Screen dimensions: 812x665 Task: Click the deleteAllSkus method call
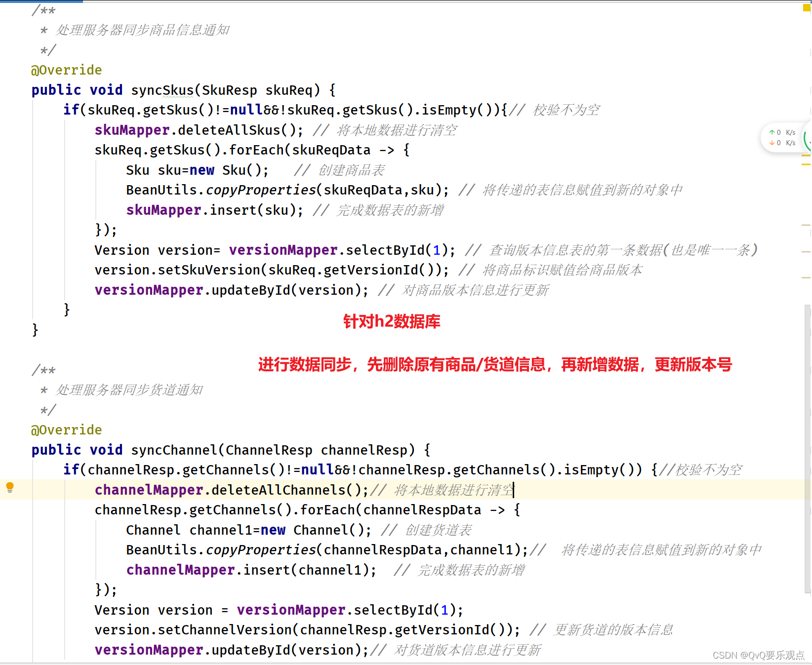click(x=229, y=130)
